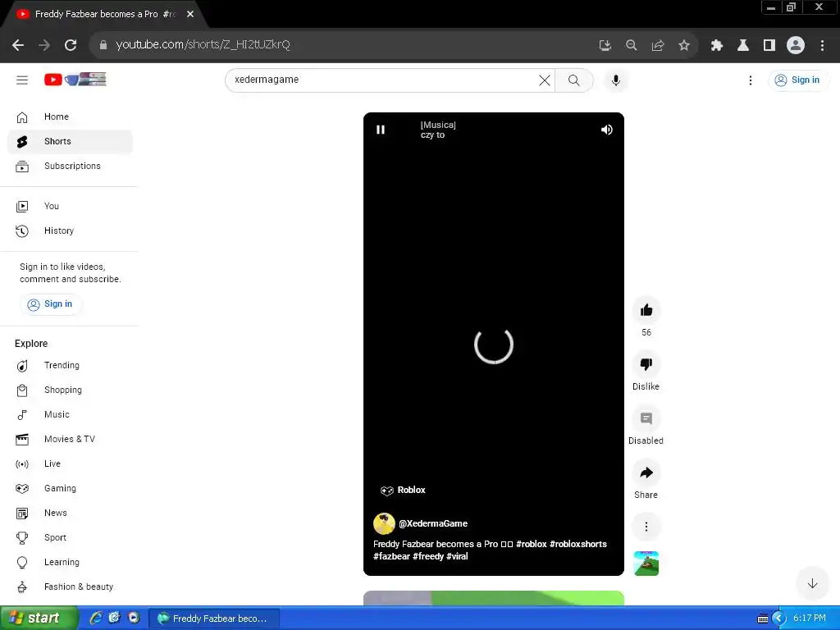Open the Disabled comments icon
The image size is (840, 630).
[646, 418]
